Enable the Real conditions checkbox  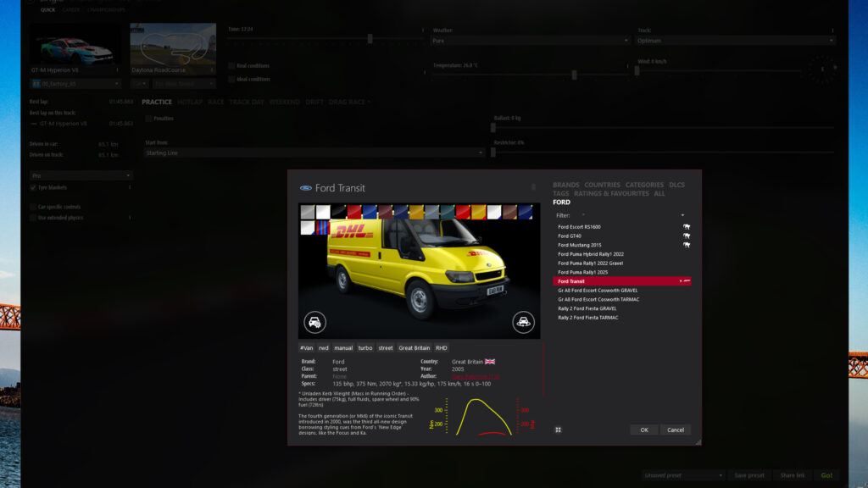231,65
